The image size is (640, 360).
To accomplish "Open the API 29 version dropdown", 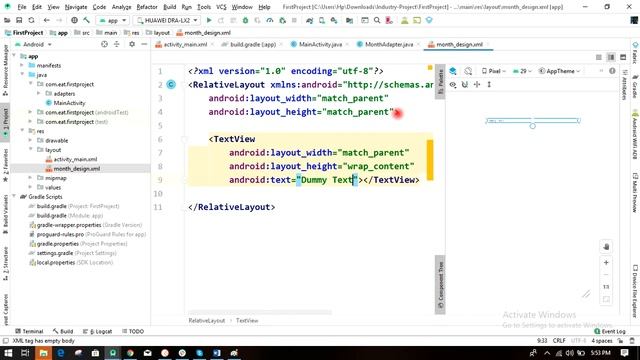I will click(x=522, y=71).
